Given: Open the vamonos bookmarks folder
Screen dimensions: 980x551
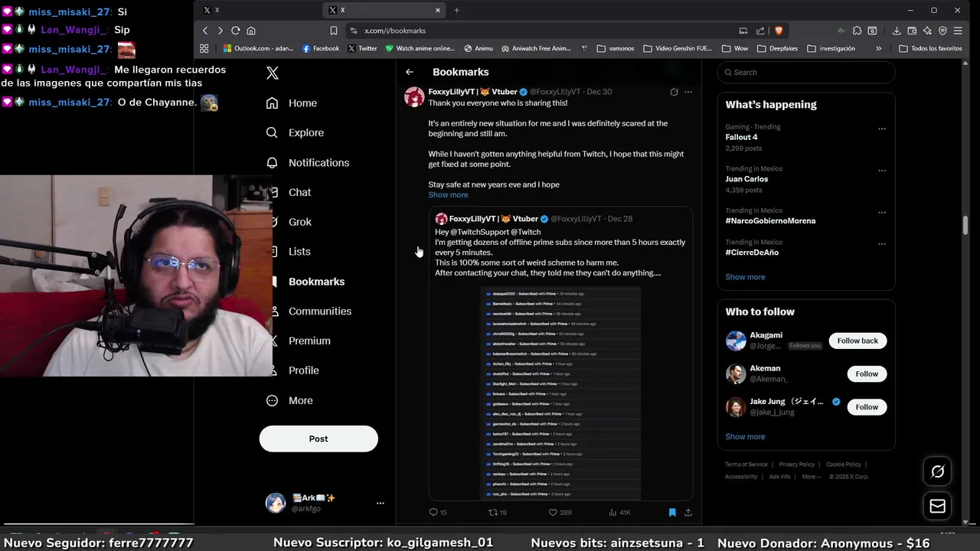Looking at the screenshot, I should coord(616,48).
